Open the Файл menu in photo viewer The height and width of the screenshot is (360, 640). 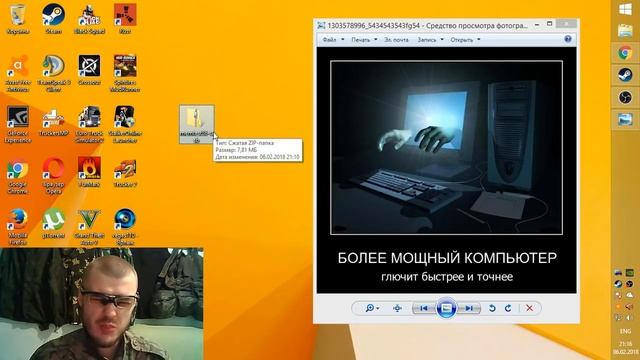tap(333, 40)
